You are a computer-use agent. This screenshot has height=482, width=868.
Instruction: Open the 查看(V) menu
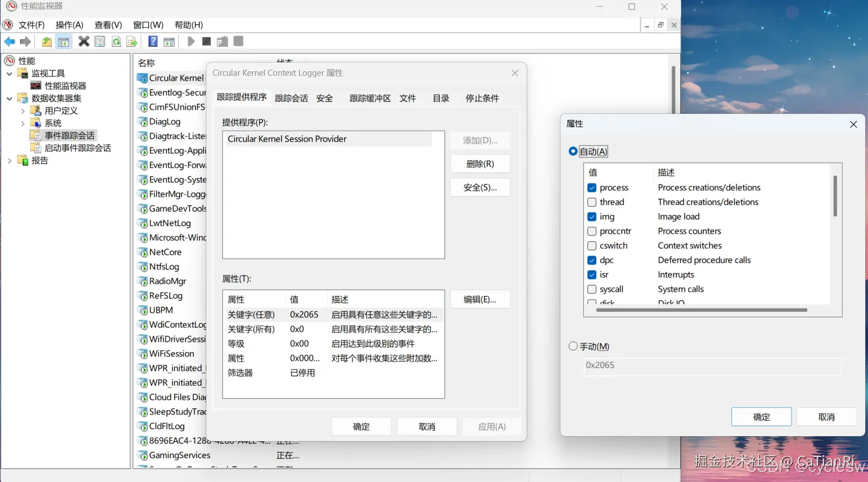click(x=108, y=25)
